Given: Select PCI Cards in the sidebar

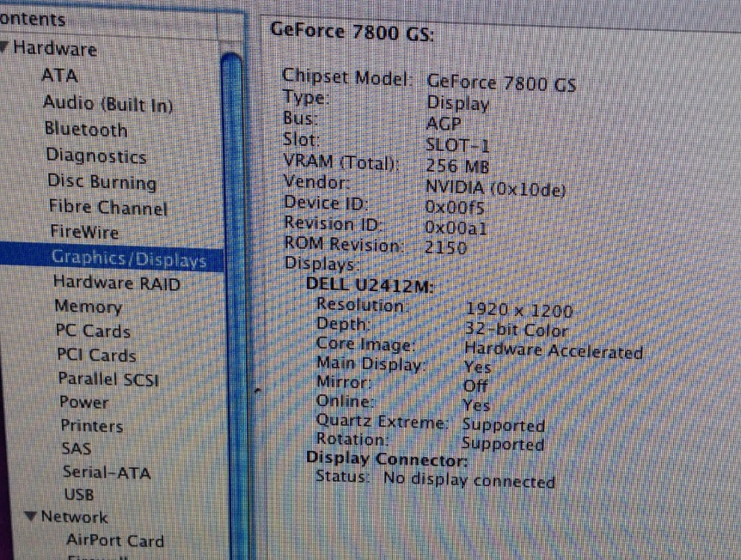Looking at the screenshot, I should [96, 355].
